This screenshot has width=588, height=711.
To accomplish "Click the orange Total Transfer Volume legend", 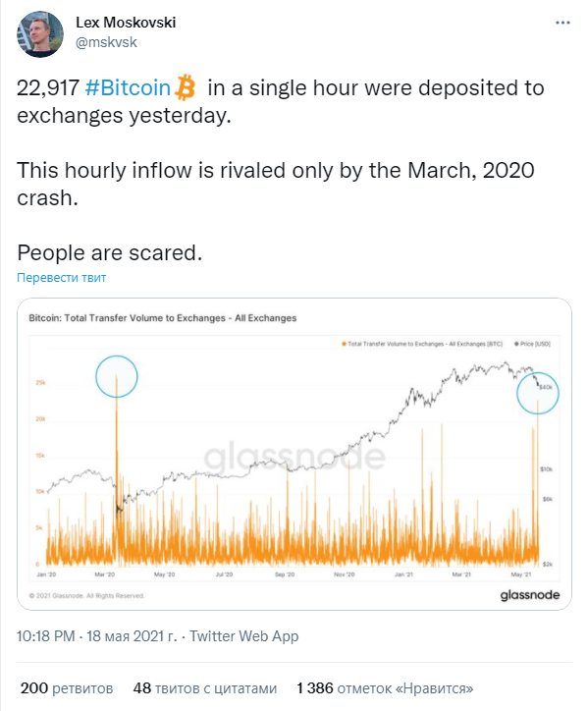I will [x=422, y=344].
